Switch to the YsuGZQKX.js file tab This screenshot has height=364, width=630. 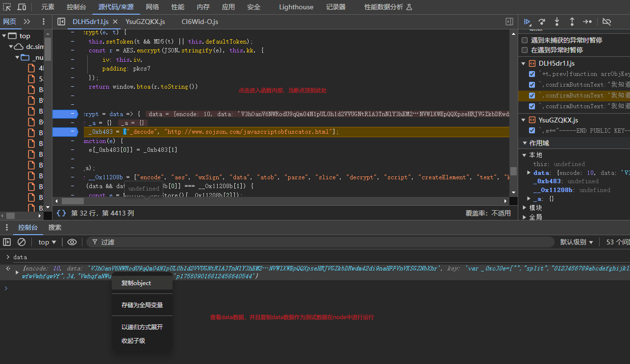[145, 22]
